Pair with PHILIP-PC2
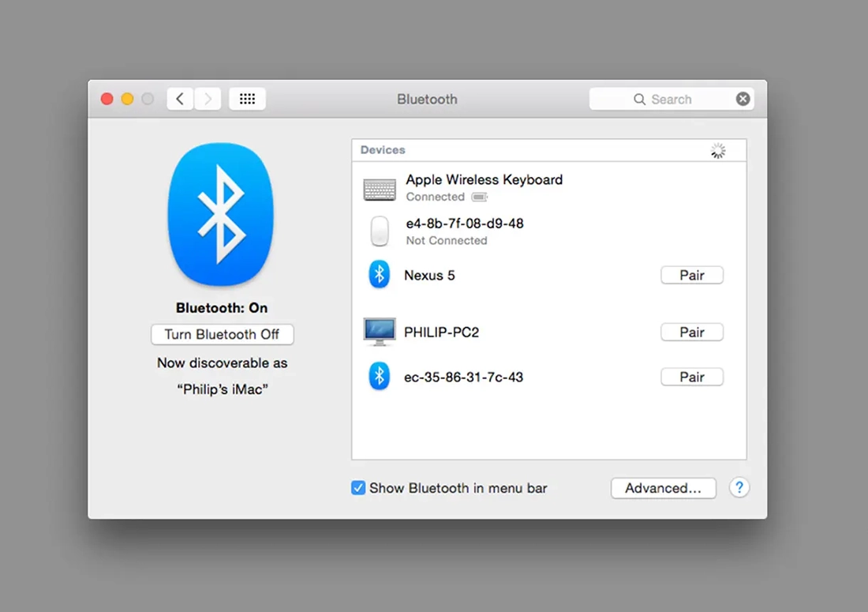Viewport: 868px width, 612px height. click(x=691, y=332)
